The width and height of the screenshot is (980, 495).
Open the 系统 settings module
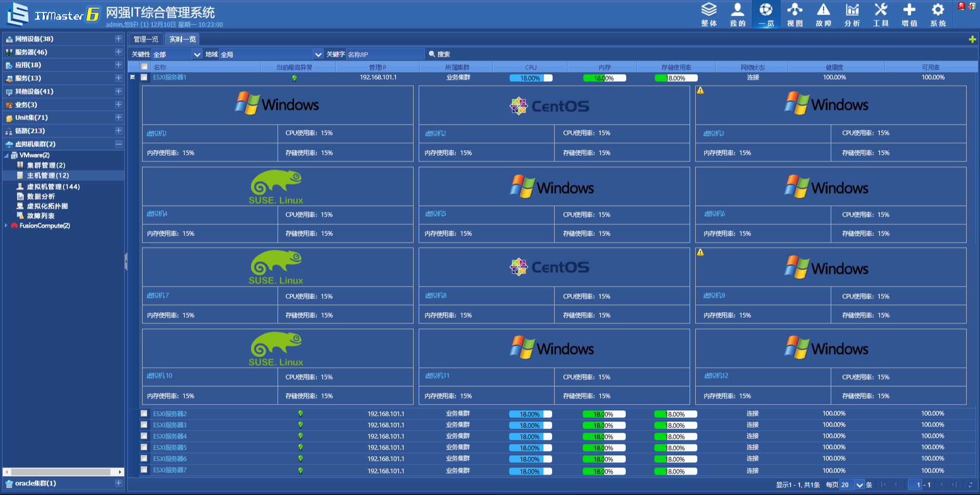pyautogui.click(x=938, y=14)
